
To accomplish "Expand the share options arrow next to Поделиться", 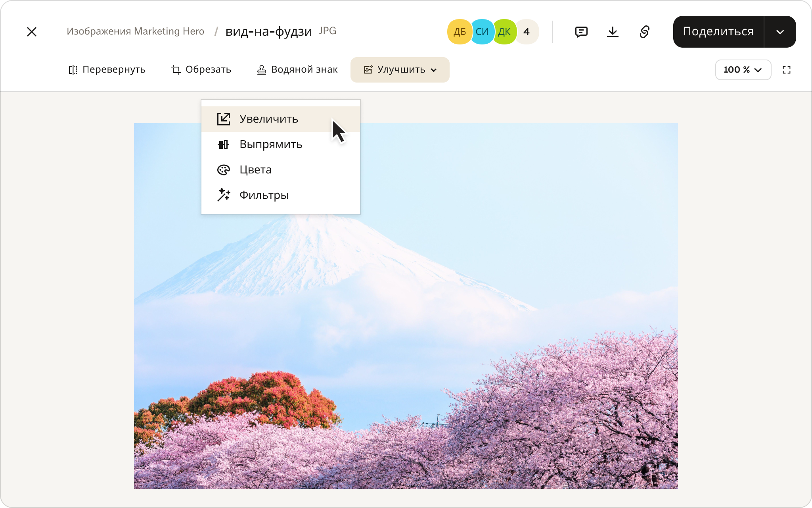I will tap(780, 32).
